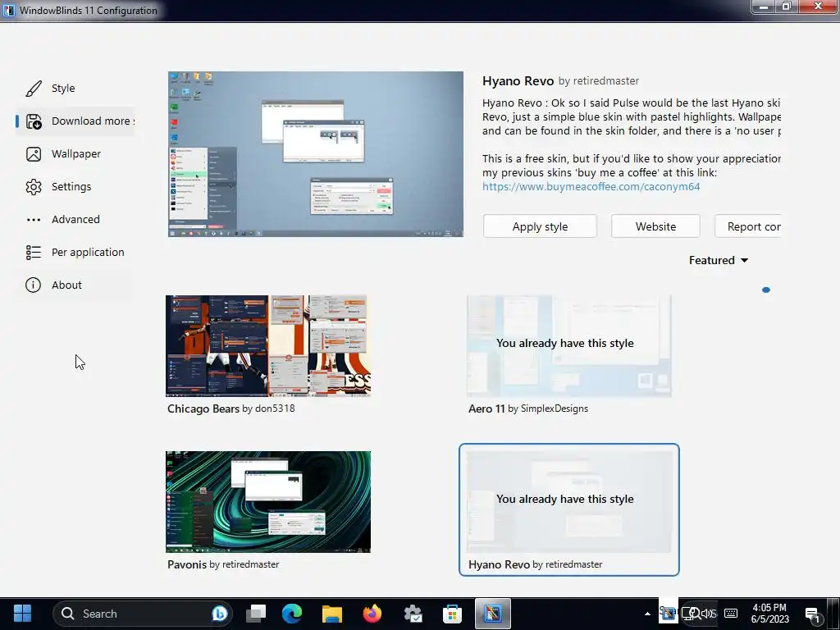Open the Style section brush icon
This screenshot has width=840, height=630.
tap(33, 89)
